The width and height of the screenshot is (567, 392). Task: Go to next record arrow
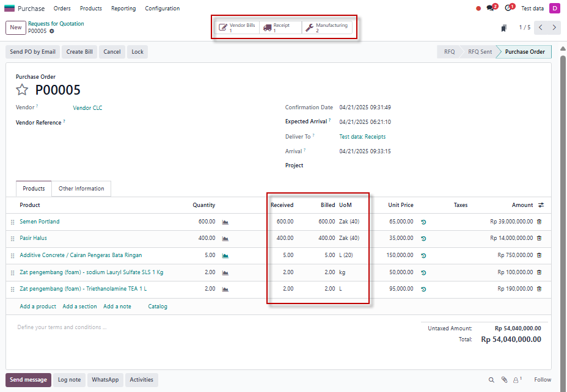pos(554,27)
